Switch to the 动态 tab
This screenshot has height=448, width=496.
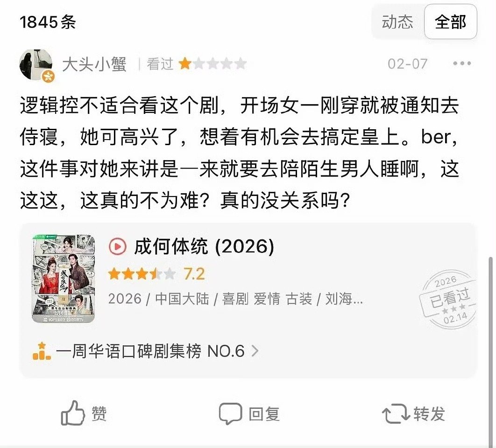pyautogui.click(x=397, y=22)
